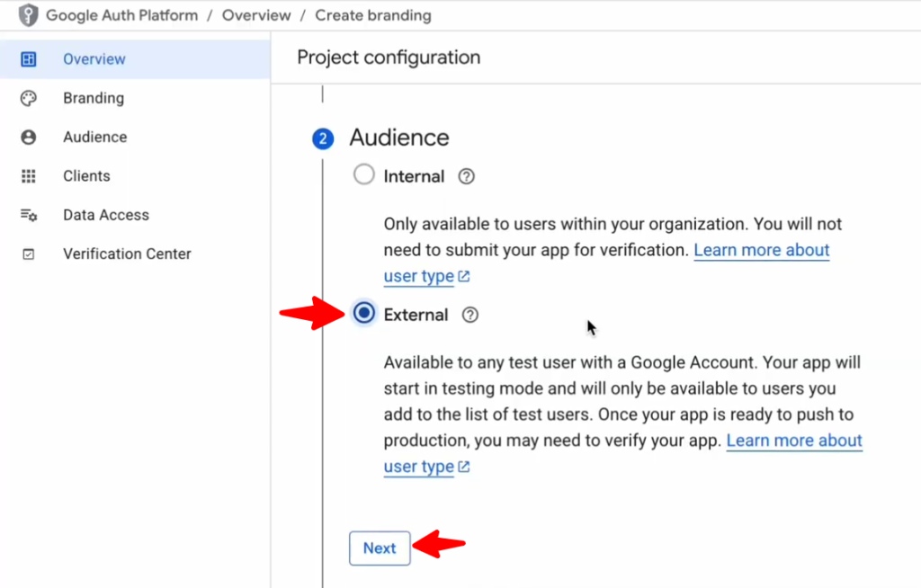Click the Clients grid icon
Screen dimensions: 921x588
(x=29, y=176)
